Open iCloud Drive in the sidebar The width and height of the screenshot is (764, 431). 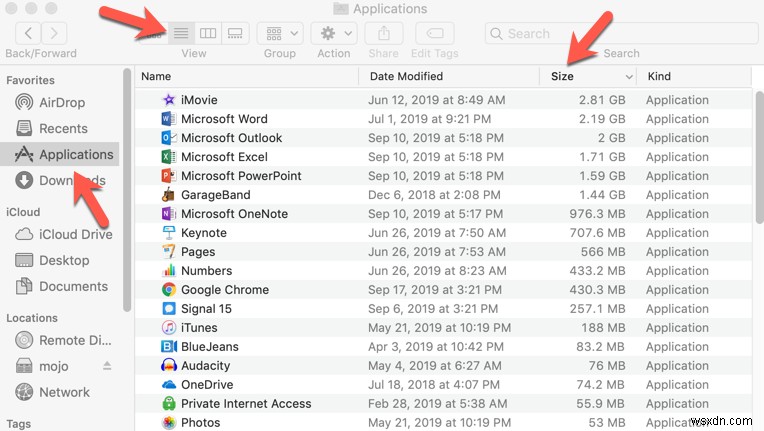tap(63, 234)
